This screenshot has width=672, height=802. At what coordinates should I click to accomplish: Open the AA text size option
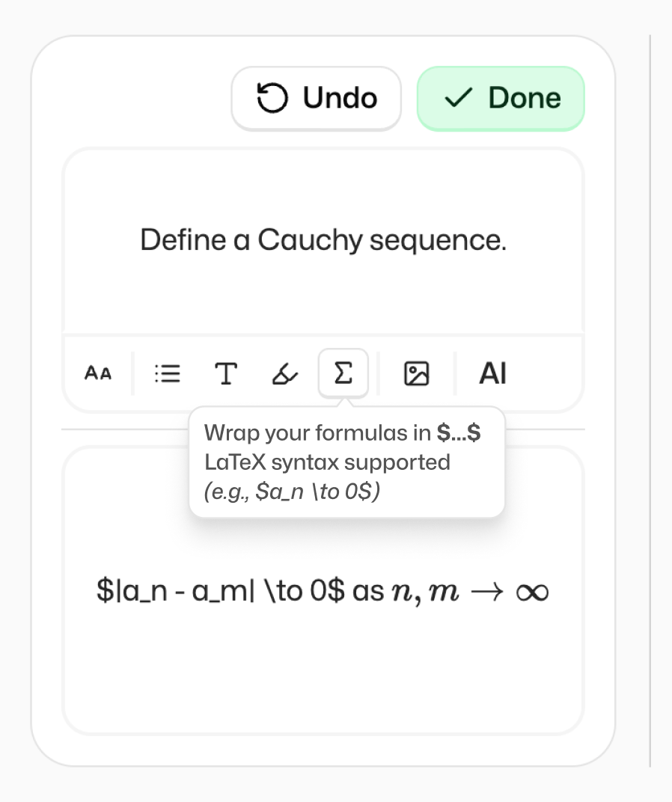point(98,373)
